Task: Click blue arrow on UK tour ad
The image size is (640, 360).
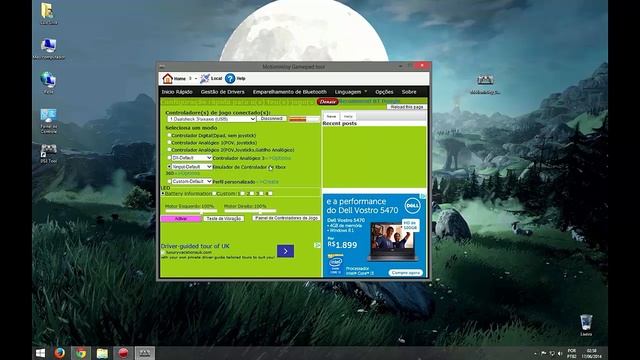Action: [285, 251]
